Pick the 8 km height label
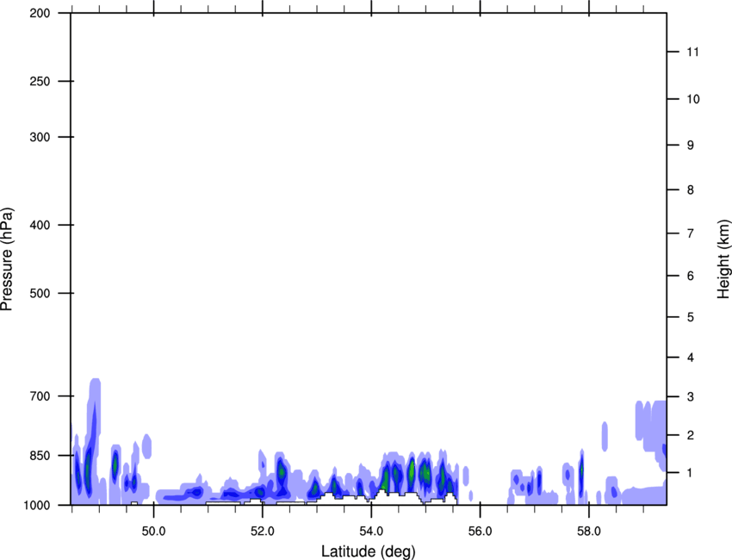 [690, 190]
